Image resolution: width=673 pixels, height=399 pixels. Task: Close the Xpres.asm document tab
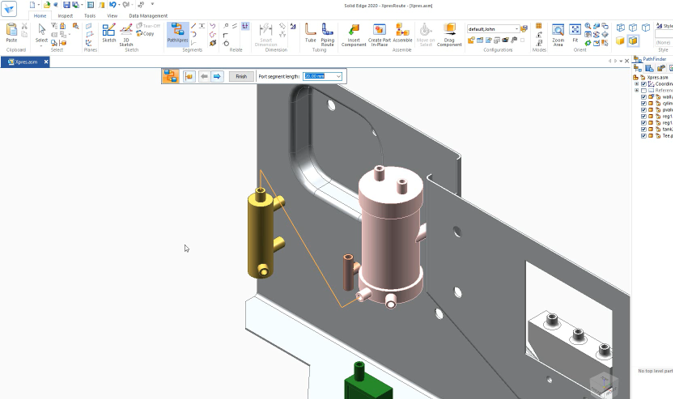(46, 62)
